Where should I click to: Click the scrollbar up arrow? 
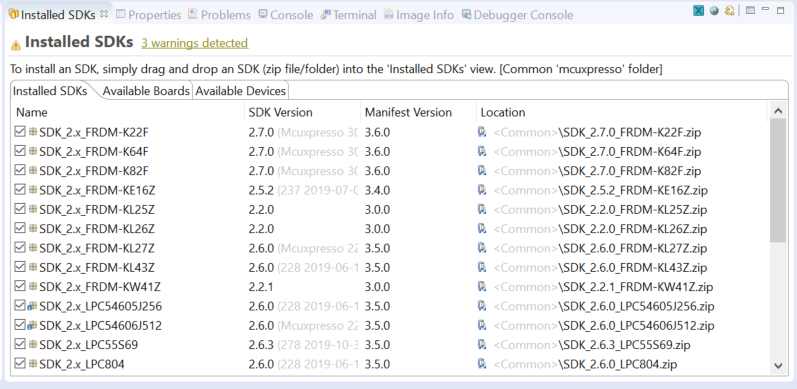coord(778,111)
